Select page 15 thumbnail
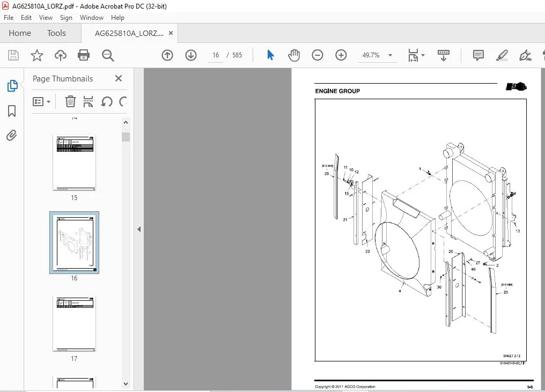Viewport: 545px width, 392px height. click(x=74, y=162)
